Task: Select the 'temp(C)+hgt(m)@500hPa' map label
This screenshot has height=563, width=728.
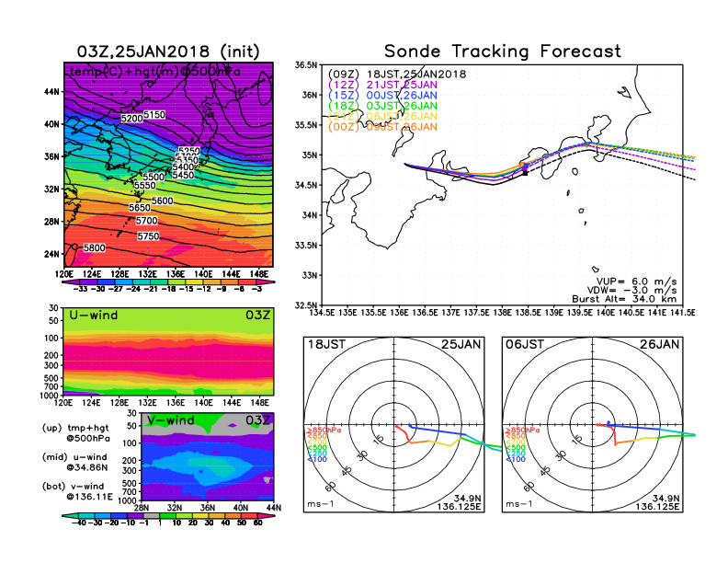Action: [x=155, y=72]
